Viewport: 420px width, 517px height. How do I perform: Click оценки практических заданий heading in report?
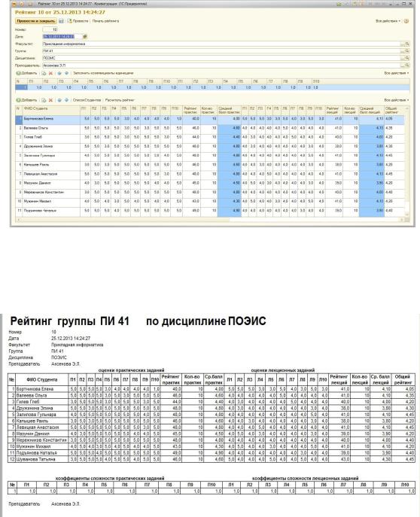click(131, 370)
